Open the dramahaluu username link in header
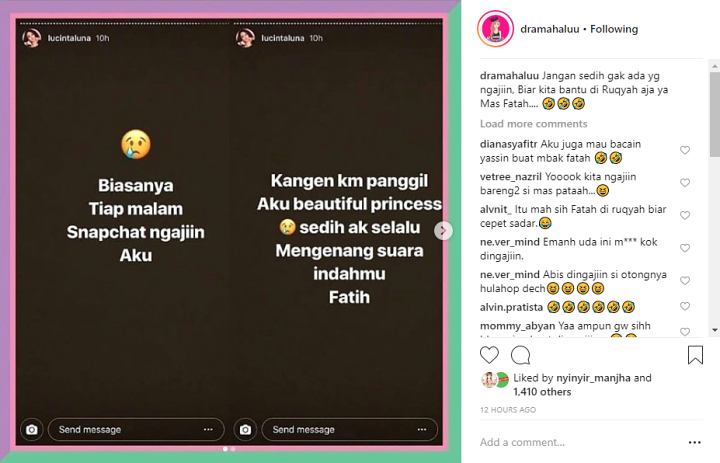 pos(550,29)
